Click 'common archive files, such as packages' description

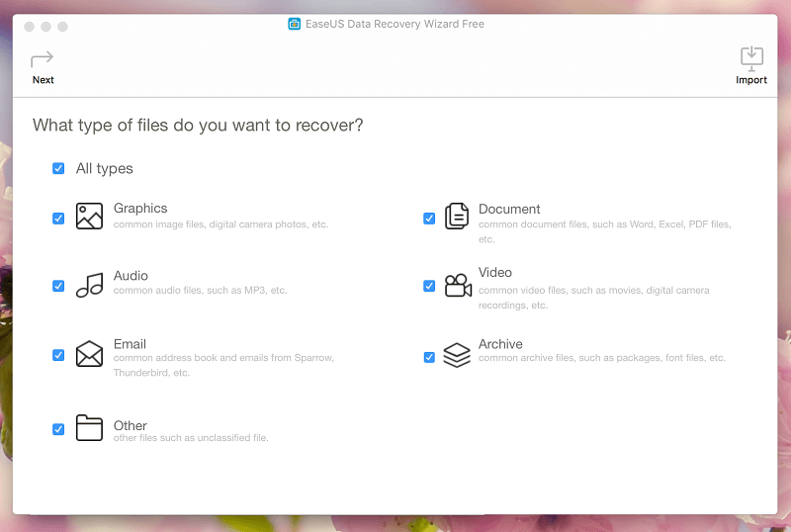(602, 358)
